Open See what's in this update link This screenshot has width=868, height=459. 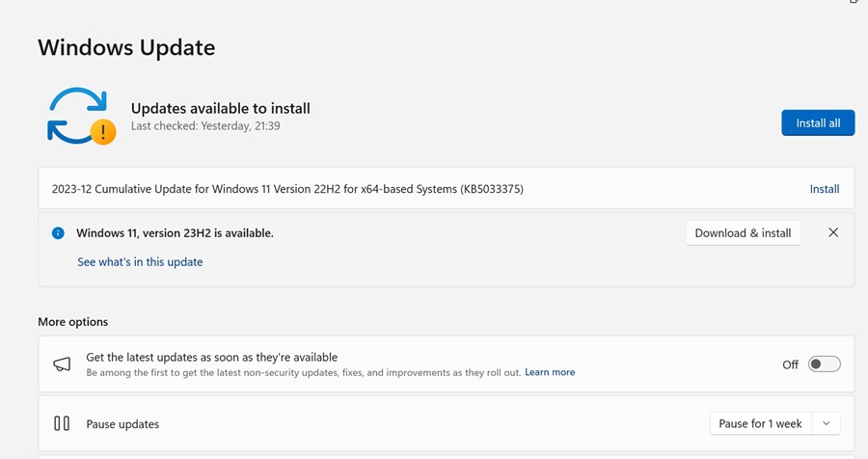point(140,262)
